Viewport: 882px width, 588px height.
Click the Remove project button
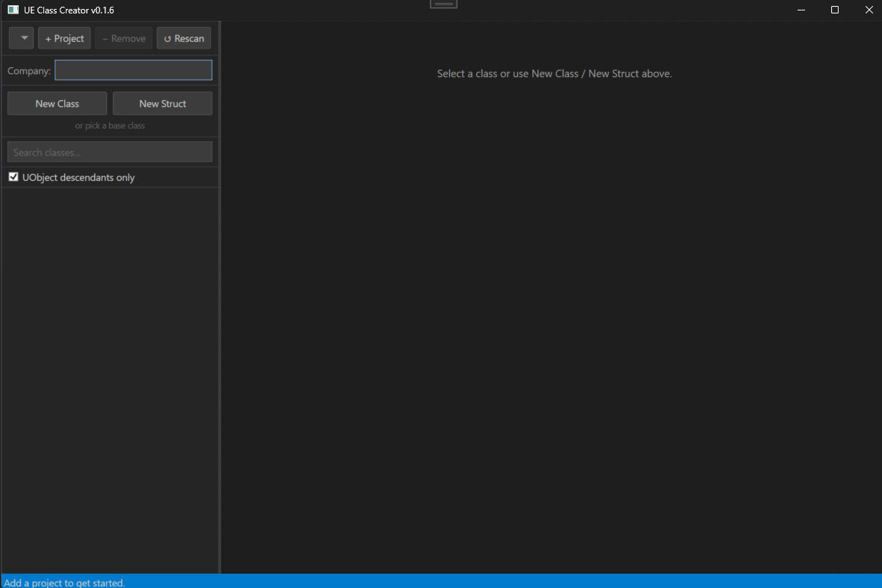point(124,38)
